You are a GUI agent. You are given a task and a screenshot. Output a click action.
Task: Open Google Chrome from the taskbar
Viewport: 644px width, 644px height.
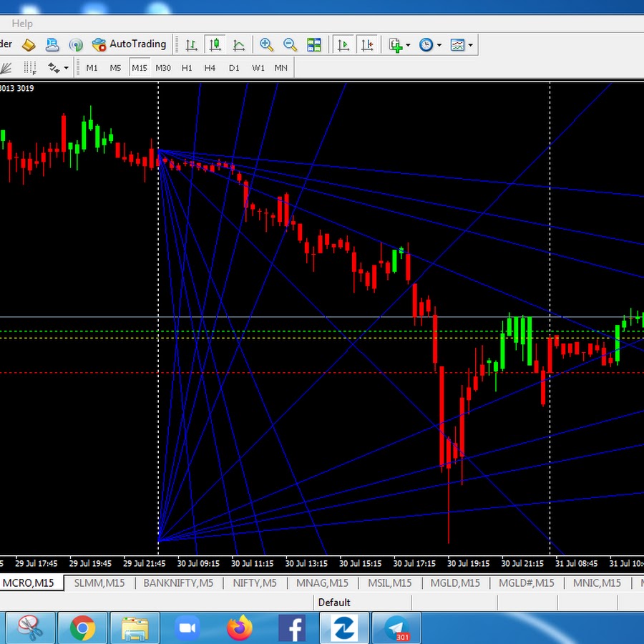pyautogui.click(x=82, y=628)
